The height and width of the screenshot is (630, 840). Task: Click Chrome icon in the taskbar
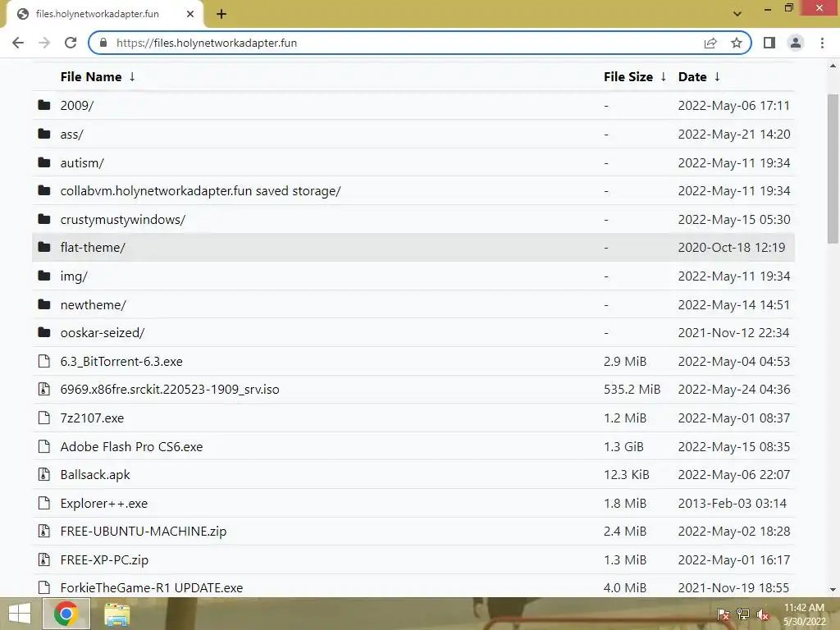coord(66,614)
